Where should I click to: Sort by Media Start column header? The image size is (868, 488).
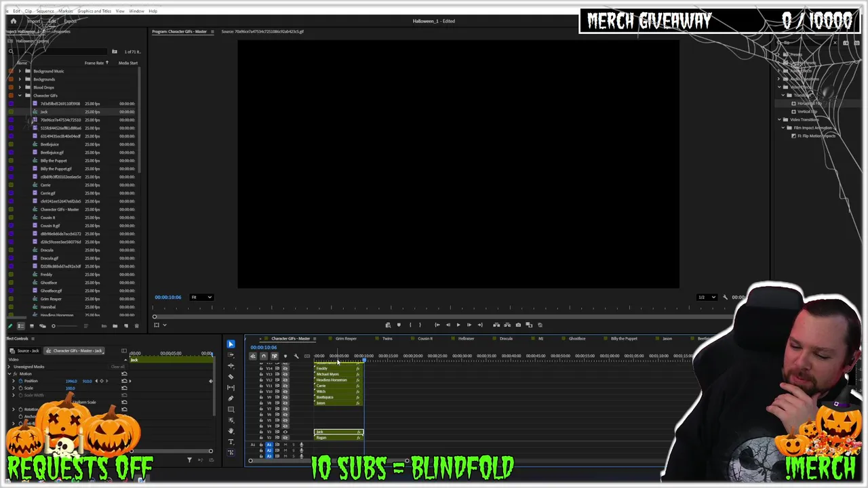[x=128, y=63]
